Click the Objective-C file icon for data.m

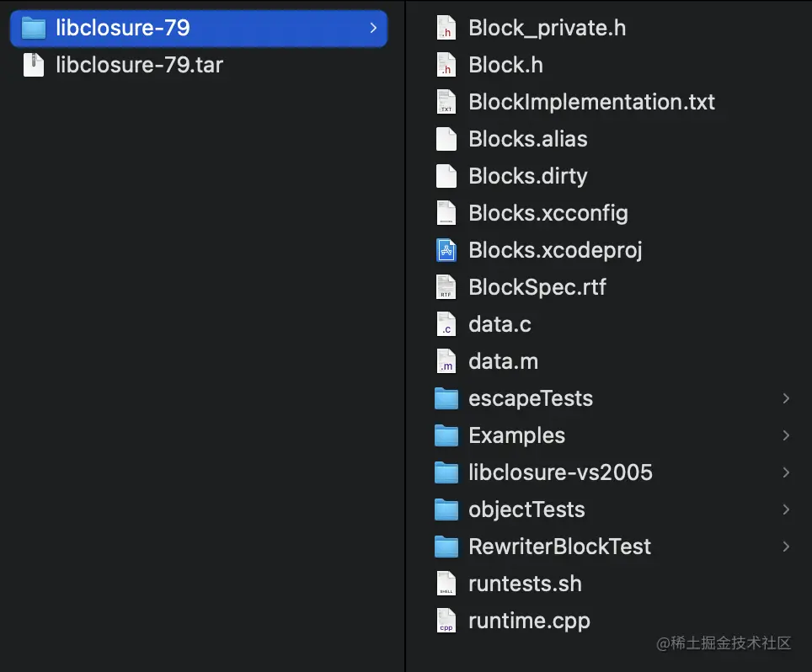446,360
